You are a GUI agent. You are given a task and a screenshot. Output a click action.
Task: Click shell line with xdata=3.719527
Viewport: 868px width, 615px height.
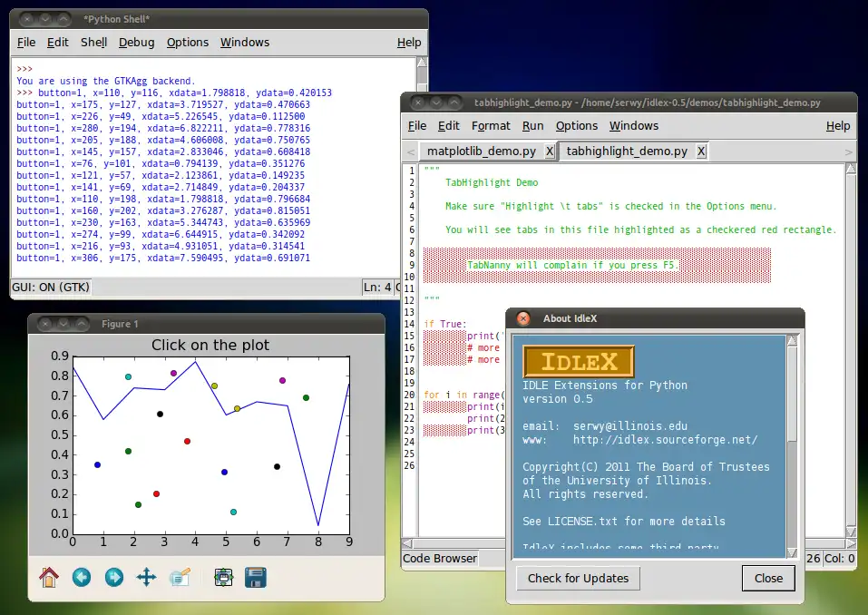(163, 104)
